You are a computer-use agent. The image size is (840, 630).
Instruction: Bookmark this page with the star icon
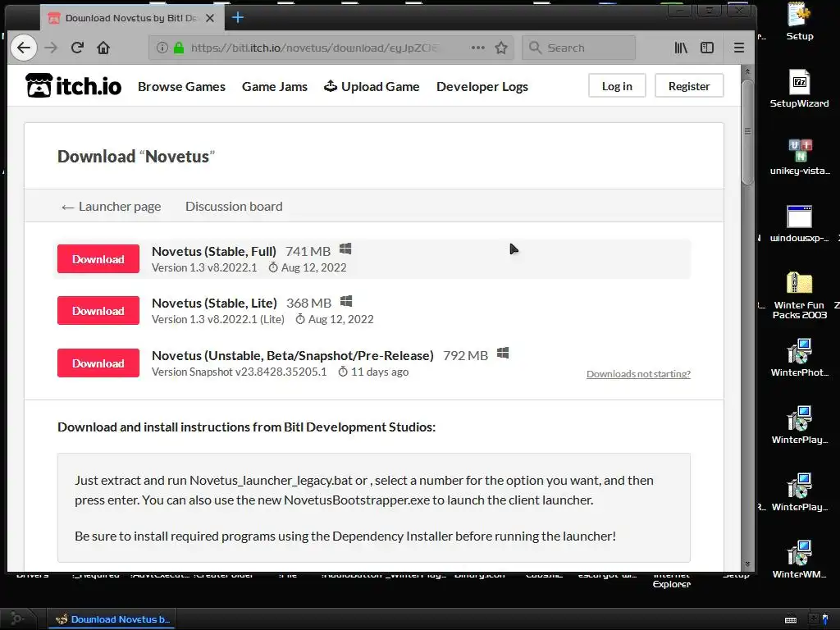point(501,48)
